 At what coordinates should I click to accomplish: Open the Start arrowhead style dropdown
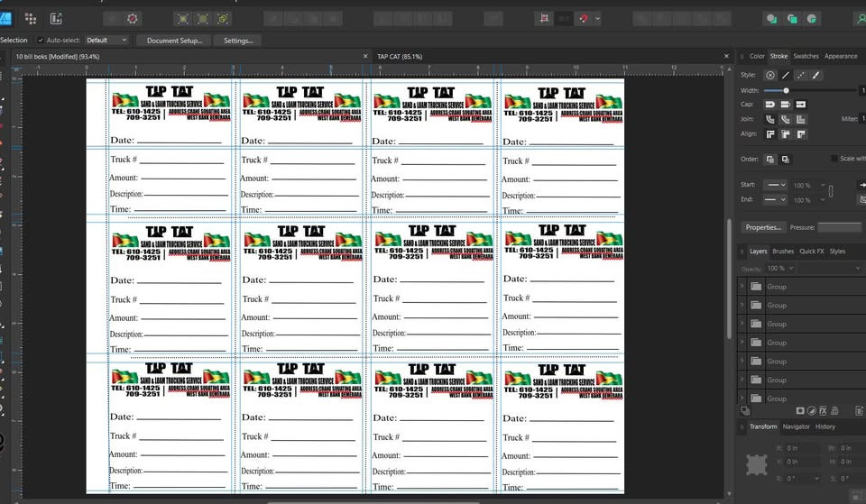click(775, 185)
